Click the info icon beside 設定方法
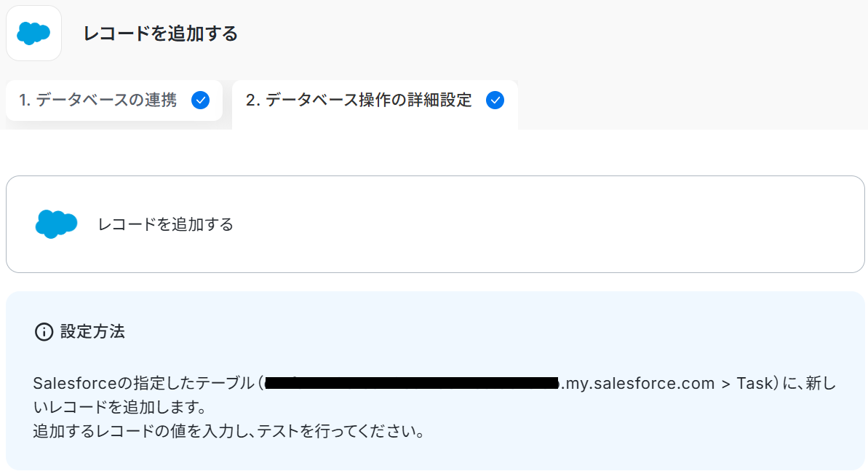Viewport: 868px width, 474px height. (44, 332)
